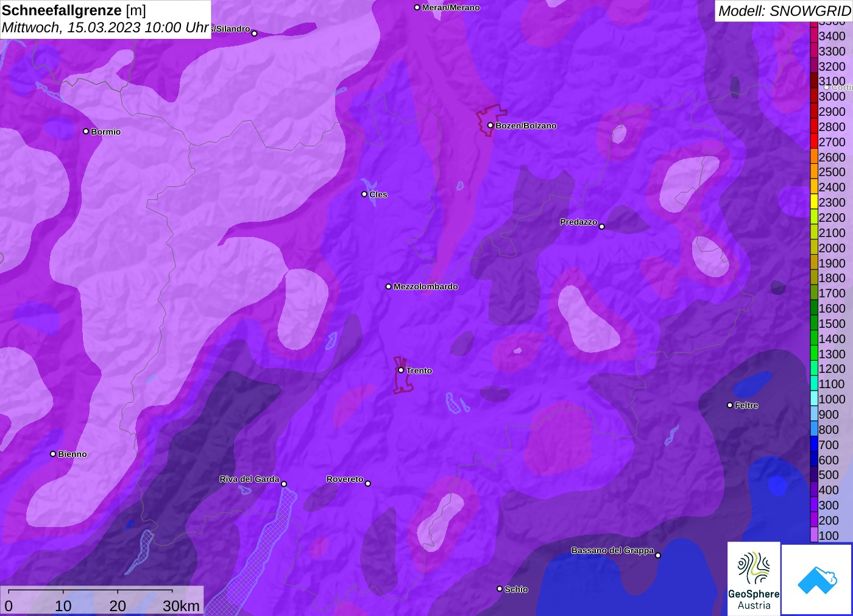This screenshot has width=853, height=616.
Task: Click the 700 m blue legend swatch
Action: click(x=814, y=445)
